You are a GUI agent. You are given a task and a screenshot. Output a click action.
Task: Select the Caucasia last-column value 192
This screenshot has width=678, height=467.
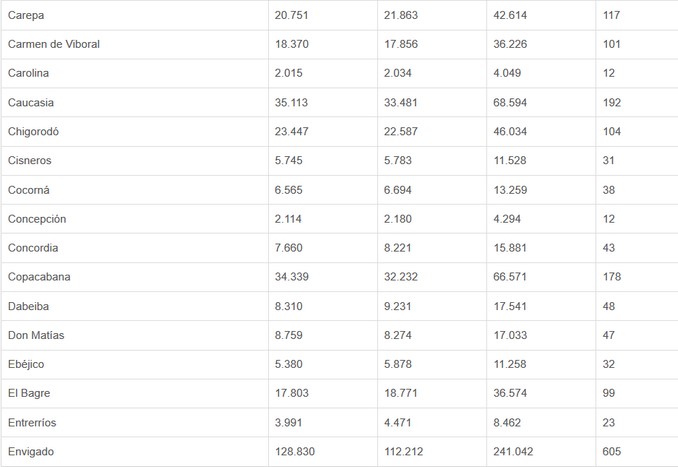click(612, 103)
